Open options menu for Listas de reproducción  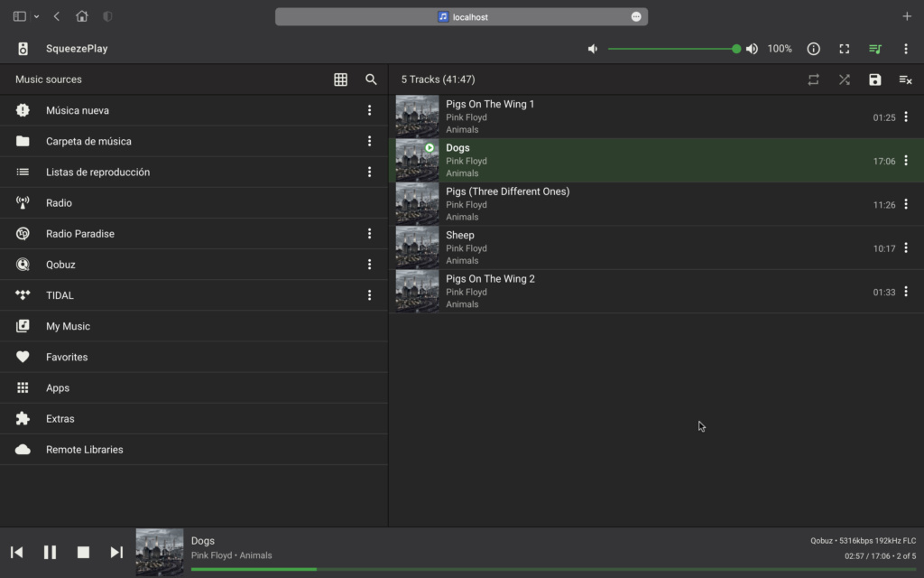point(369,172)
